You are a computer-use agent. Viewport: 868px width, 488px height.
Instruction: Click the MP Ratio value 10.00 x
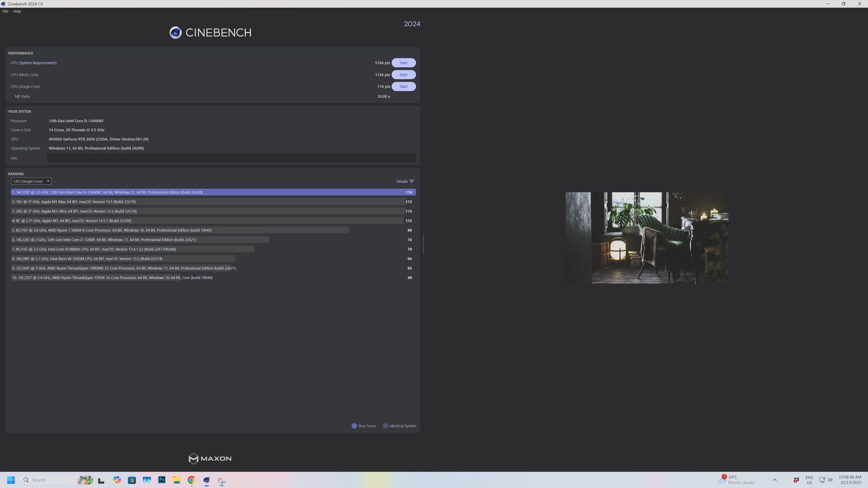pyautogui.click(x=383, y=96)
